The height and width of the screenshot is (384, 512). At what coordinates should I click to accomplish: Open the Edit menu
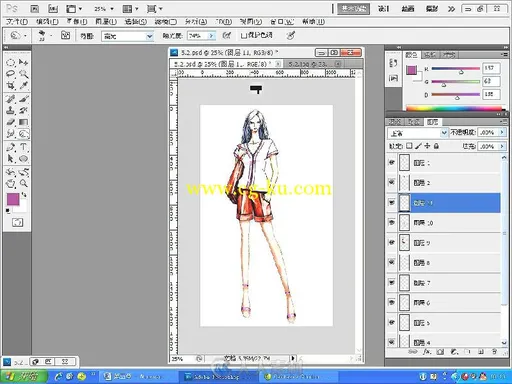tap(47, 22)
